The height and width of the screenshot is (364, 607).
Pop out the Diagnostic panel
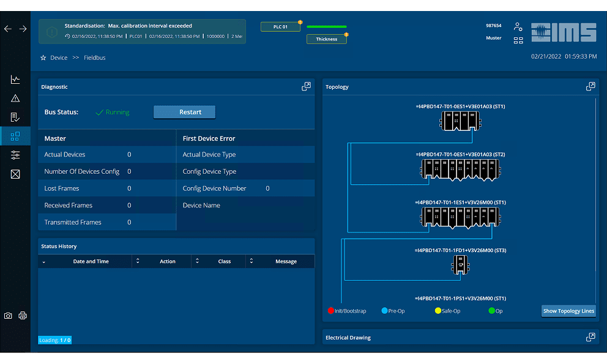click(307, 87)
